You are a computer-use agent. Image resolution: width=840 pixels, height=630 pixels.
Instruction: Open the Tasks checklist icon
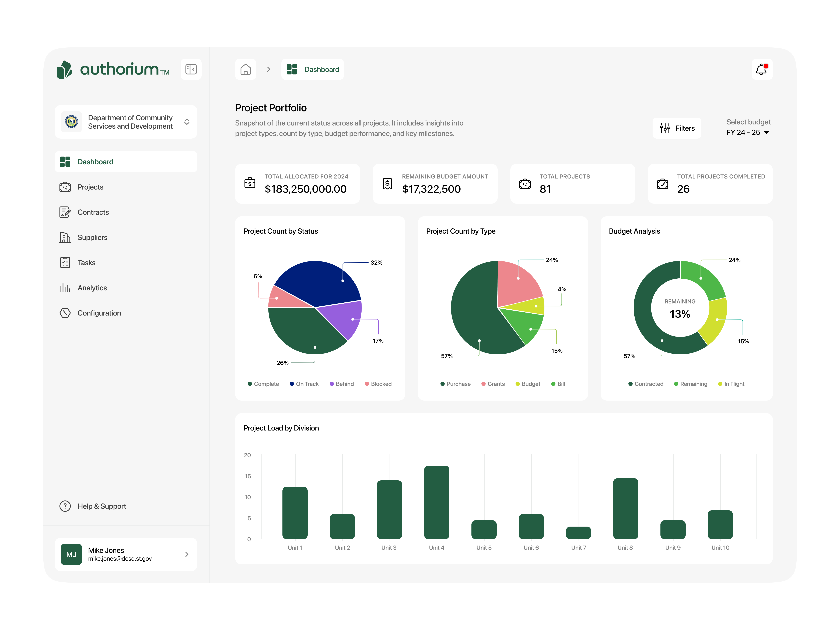tap(65, 262)
